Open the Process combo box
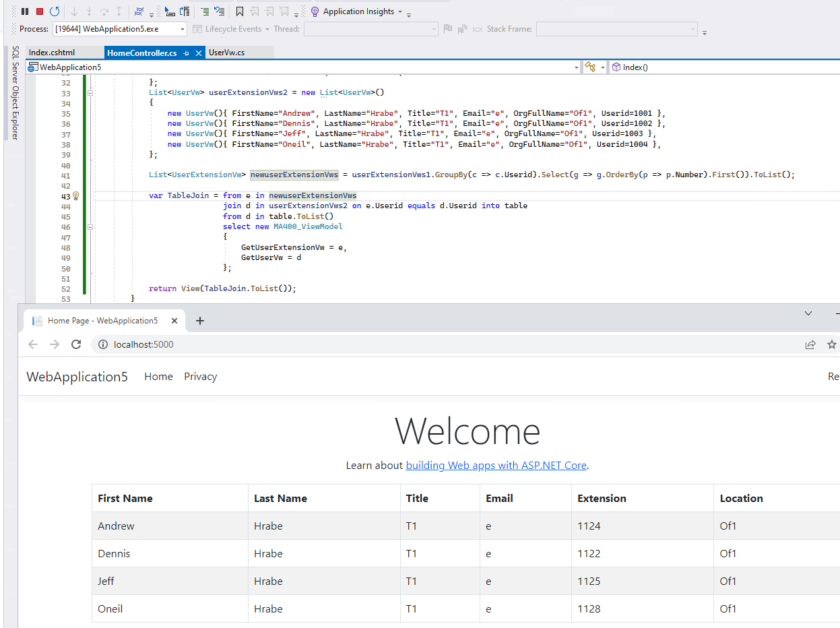The height and width of the screenshot is (628, 840). [x=120, y=29]
